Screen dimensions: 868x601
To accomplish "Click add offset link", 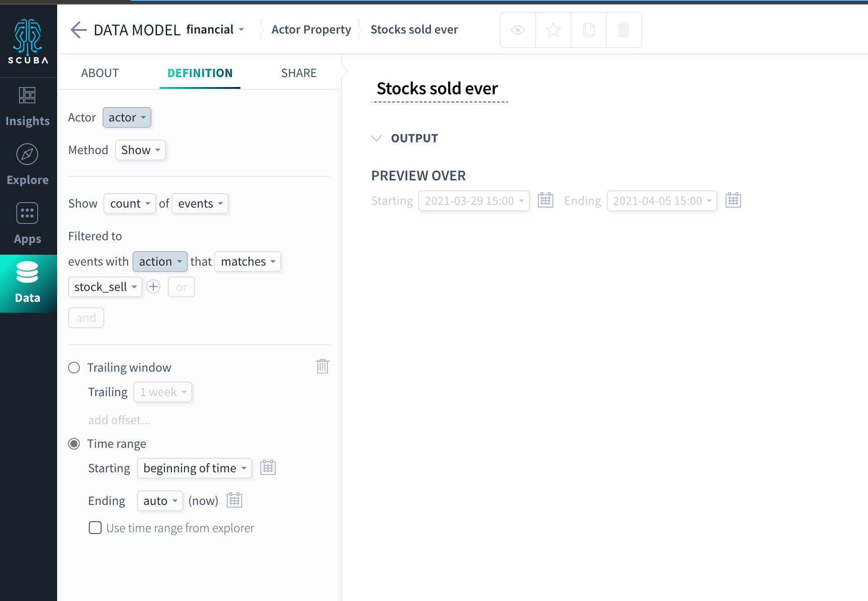I will 119,420.
